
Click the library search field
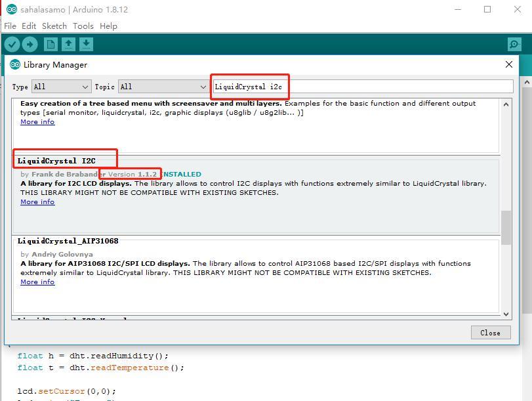tap(363, 87)
